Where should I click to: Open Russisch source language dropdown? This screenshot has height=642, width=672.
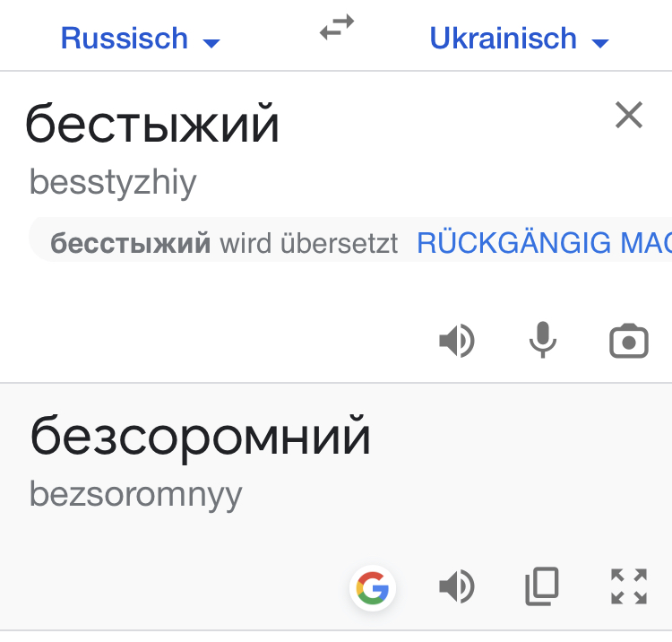[140, 39]
